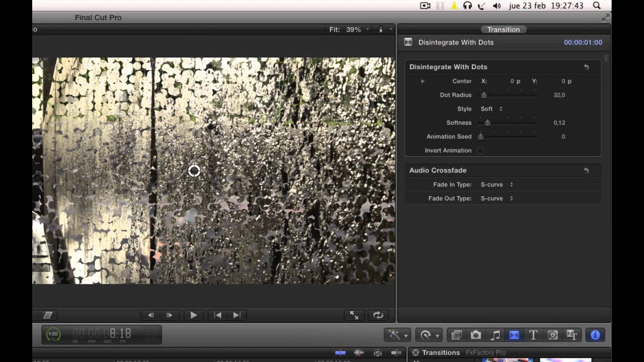Step back one frame
The width and height of the screenshot is (644, 362).
pos(150,315)
